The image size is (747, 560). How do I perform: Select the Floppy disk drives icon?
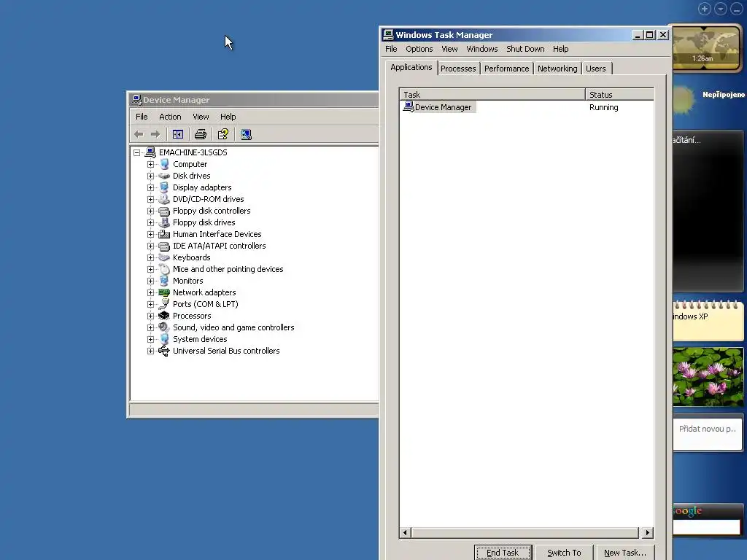[x=164, y=222]
